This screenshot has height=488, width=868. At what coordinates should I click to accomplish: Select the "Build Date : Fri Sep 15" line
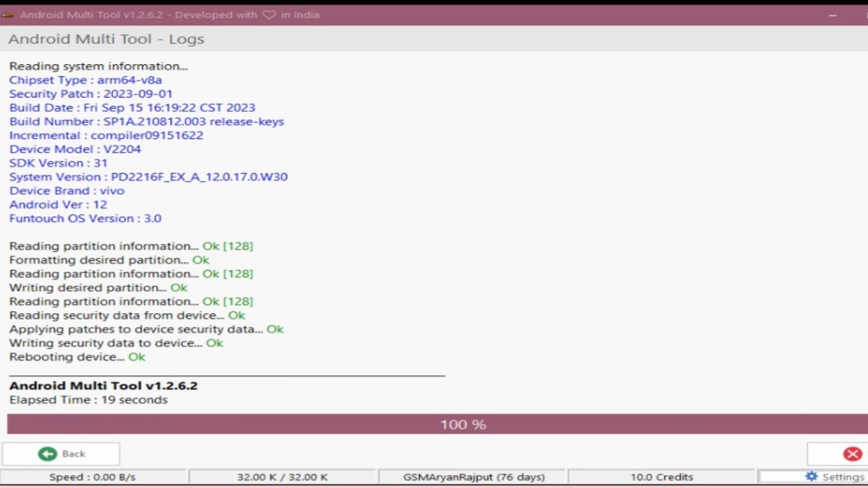pyautogui.click(x=132, y=108)
